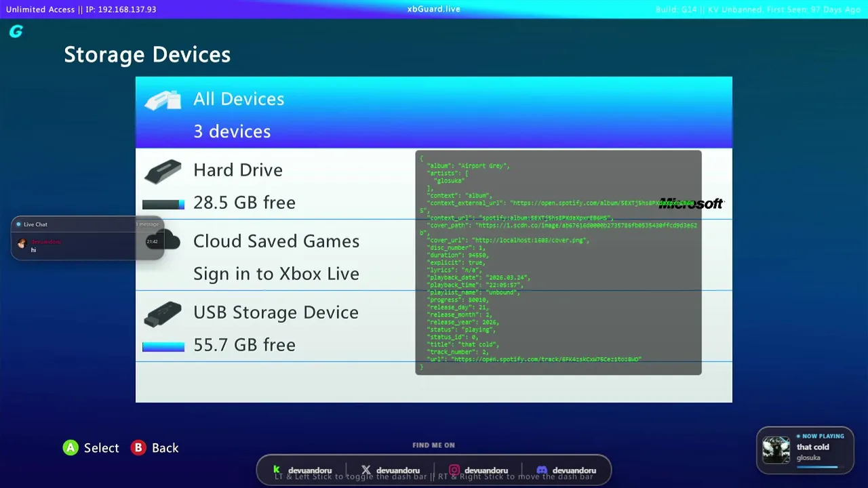
Task: Click the 'that cold' track title
Action: pyautogui.click(x=813, y=447)
